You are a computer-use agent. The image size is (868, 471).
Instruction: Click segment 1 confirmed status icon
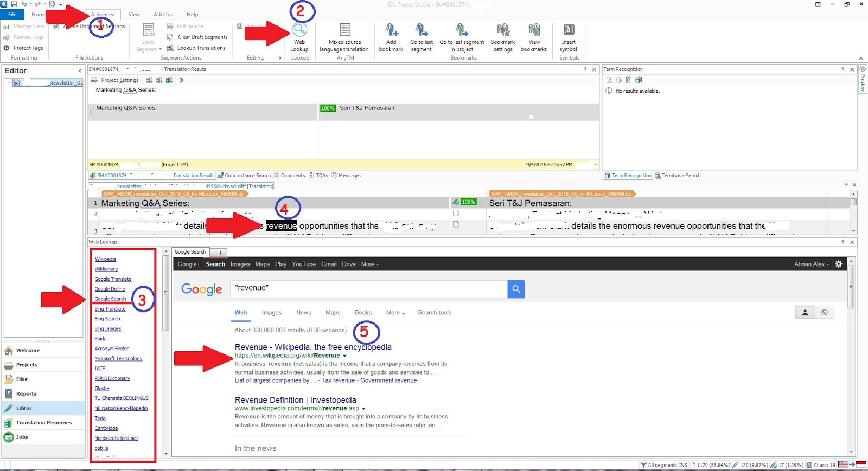pyautogui.click(x=456, y=202)
